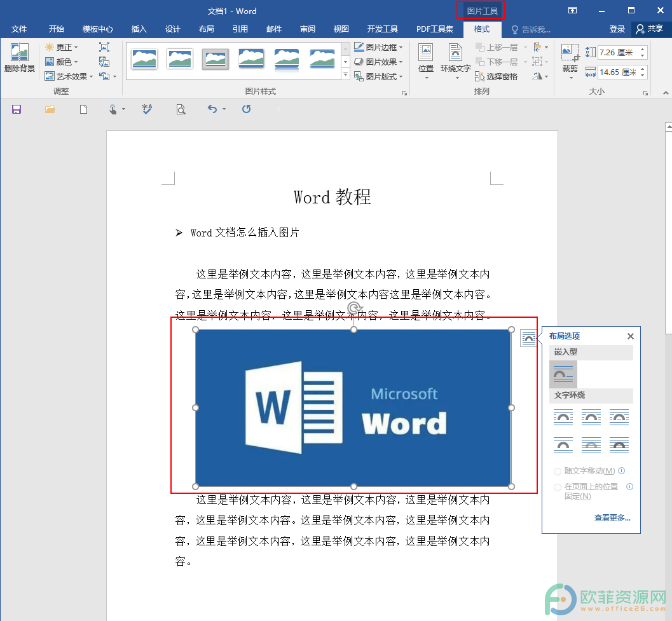Screen dimensions: 672x621
Task: Click the Open folder icon
Action: [50, 109]
